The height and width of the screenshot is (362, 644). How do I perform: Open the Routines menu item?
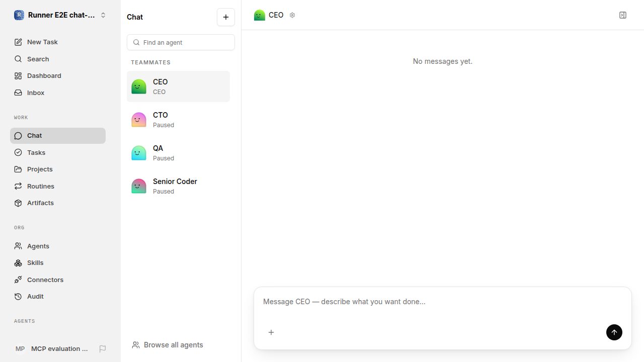click(58, 186)
